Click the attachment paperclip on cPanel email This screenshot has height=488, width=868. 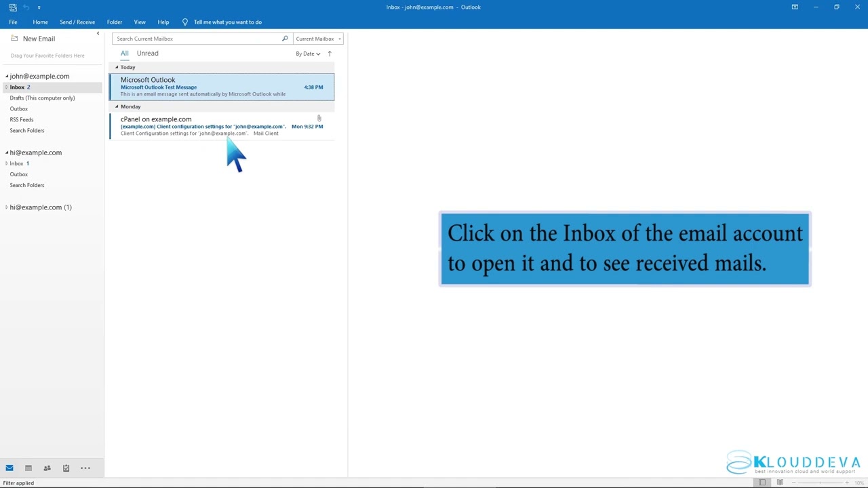click(319, 119)
